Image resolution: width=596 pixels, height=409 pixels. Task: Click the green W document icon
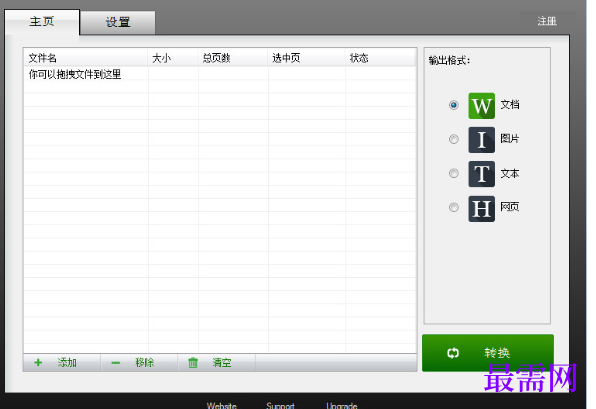(x=482, y=106)
